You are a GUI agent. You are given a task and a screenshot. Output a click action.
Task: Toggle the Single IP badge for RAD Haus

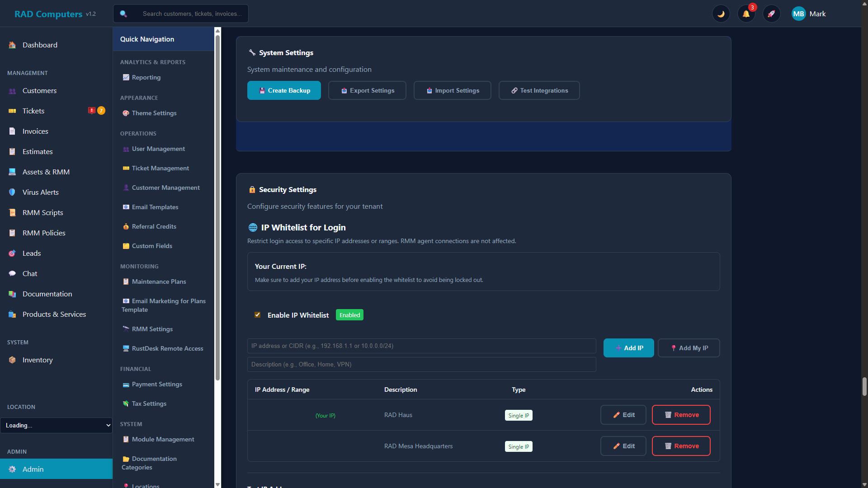click(518, 415)
